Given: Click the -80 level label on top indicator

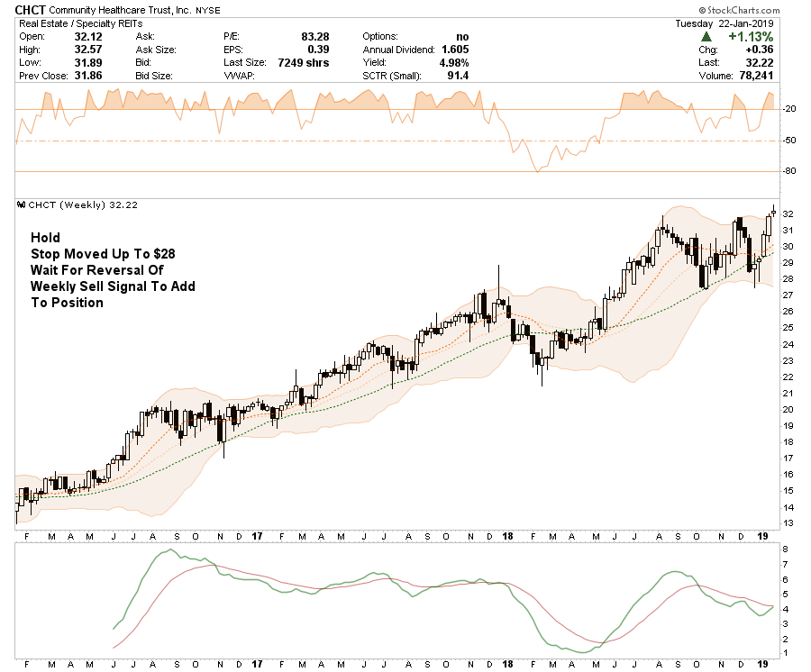Looking at the screenshot, I should pos(789,171).
